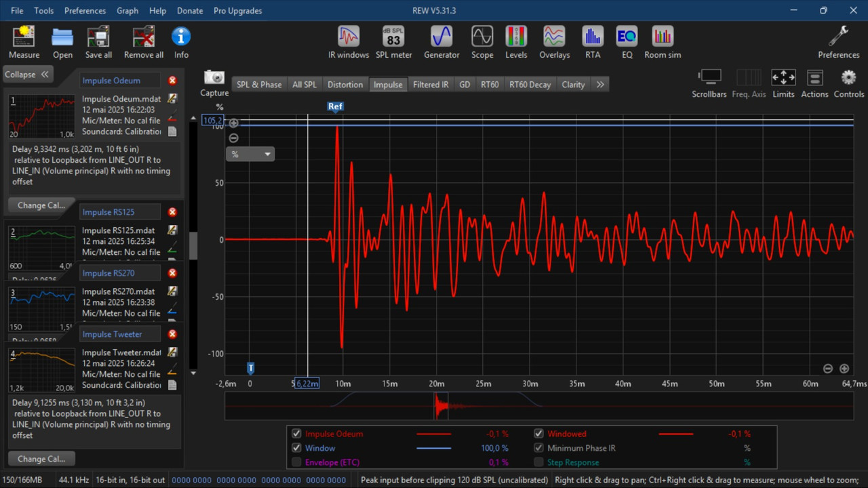This screenshot has height=488, width=868.
Task: Remove Impulse Odeum measurement
Action: (172, 81)
